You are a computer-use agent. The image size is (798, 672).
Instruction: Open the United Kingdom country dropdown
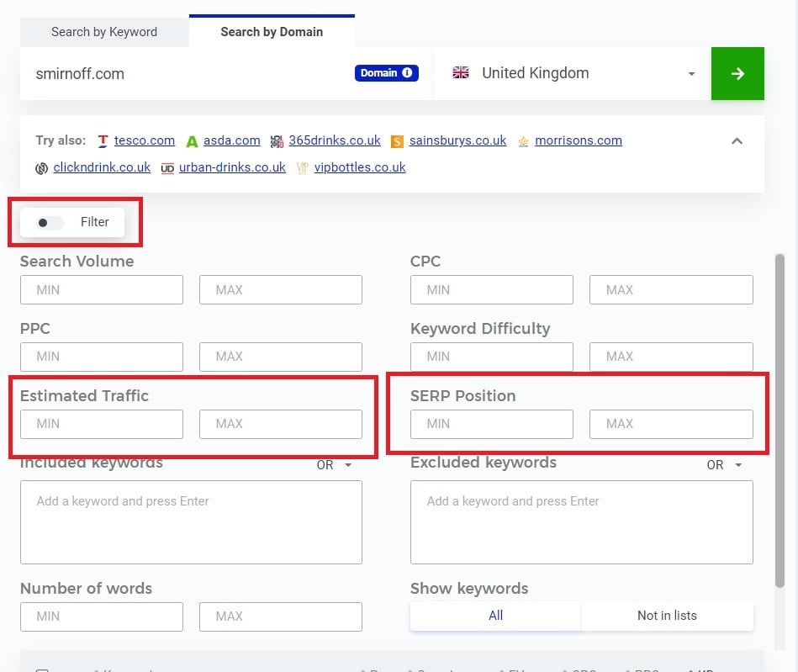click(690, 73)
